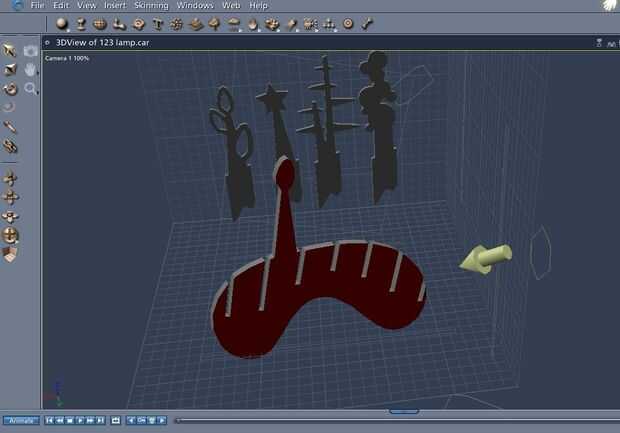Open the Skinning menu
The width and height of the screenshot is (620, 433).
(x=151, y=5)
